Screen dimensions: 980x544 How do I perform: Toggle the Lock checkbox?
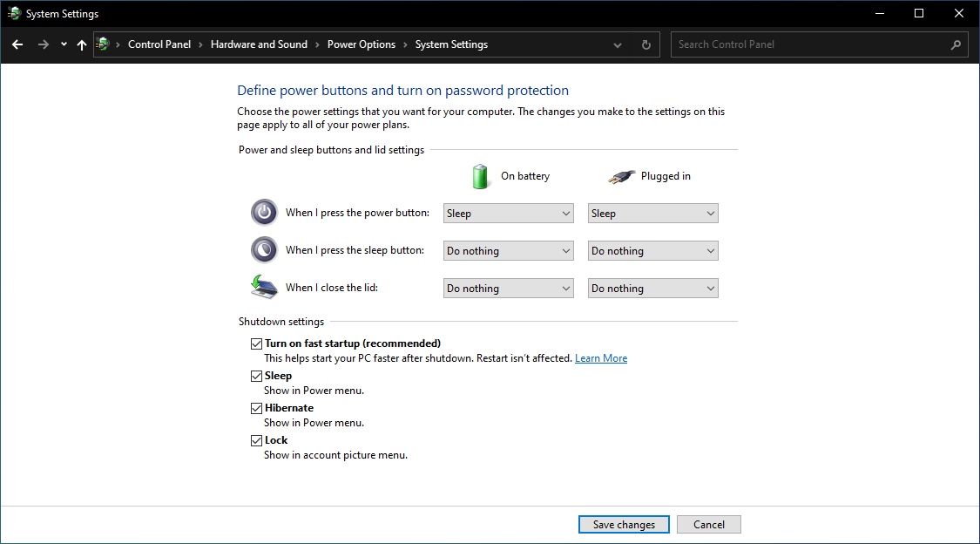point(256,440)
